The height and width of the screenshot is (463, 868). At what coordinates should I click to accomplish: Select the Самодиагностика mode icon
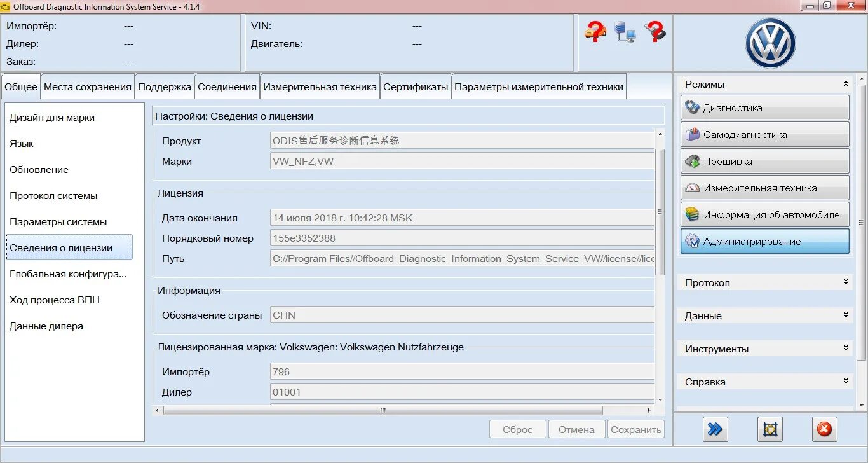(x=764, y=134)
